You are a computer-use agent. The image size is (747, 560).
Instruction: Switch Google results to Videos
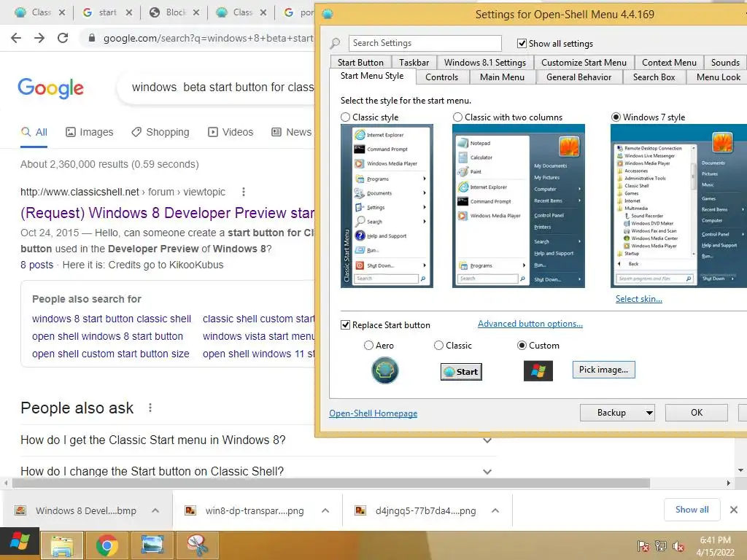[231, 132]
